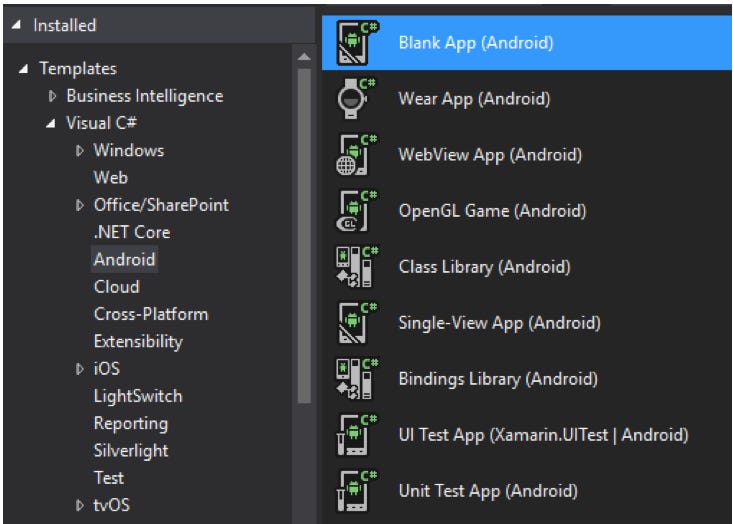
Task: Choose the "Class Library (Android)" template name
Action: [x=485, y=267]
